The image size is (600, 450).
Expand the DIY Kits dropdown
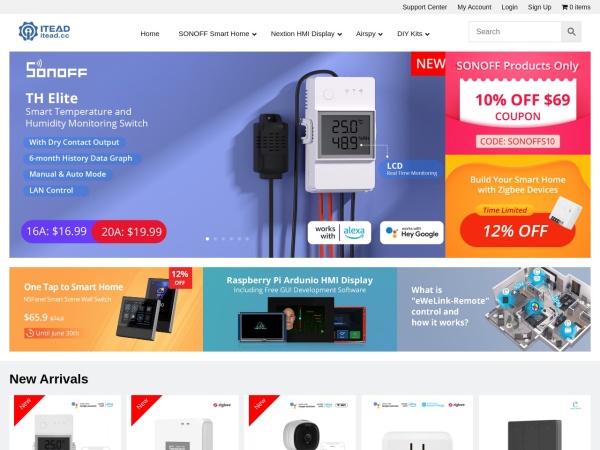pos(413,34)
